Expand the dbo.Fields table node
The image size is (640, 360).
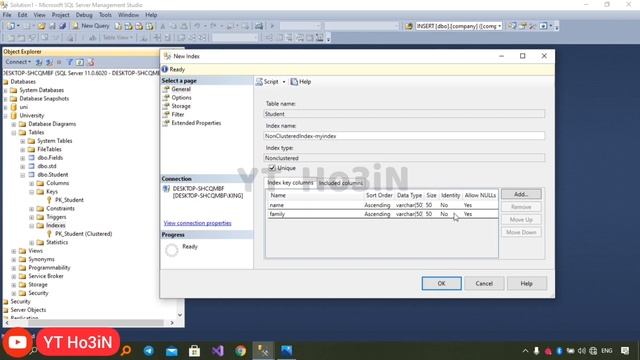[22, 158]
